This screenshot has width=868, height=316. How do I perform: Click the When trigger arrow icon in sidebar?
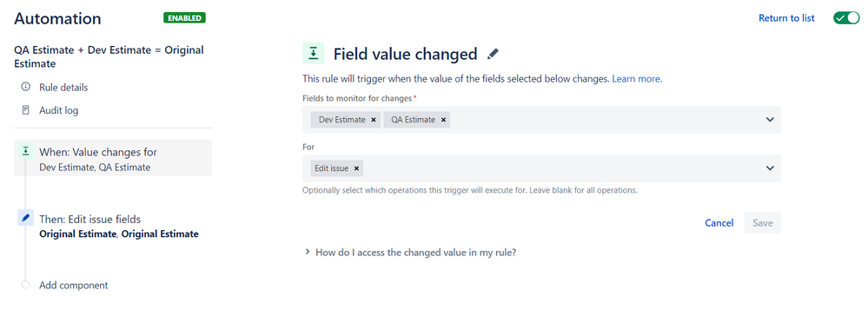(x=25, y=152)
